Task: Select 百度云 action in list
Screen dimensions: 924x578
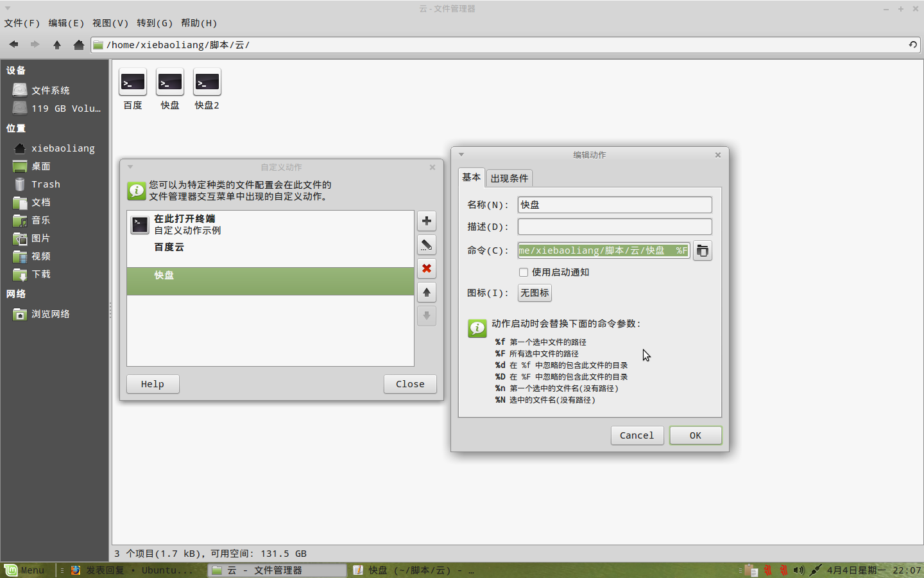Action: [x=270, y=253]
